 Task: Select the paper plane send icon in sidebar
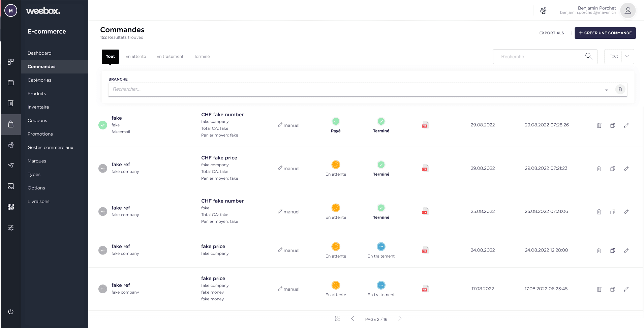click(x=11, y=166)
